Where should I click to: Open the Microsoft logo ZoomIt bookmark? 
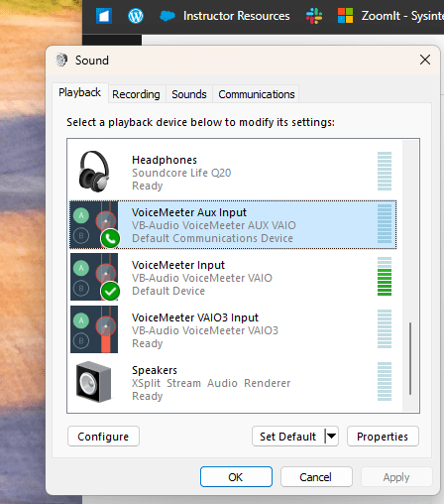[x=345, y=16]
